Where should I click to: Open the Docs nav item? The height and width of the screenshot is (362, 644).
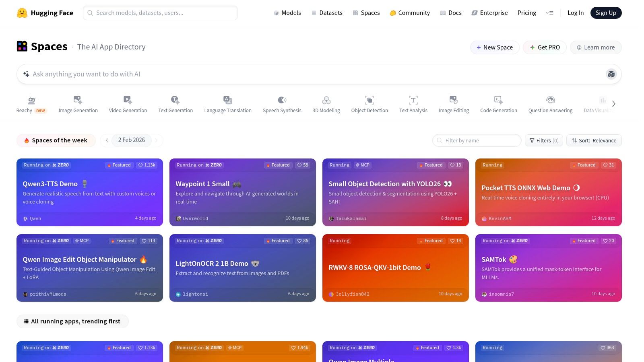(450, 13)
